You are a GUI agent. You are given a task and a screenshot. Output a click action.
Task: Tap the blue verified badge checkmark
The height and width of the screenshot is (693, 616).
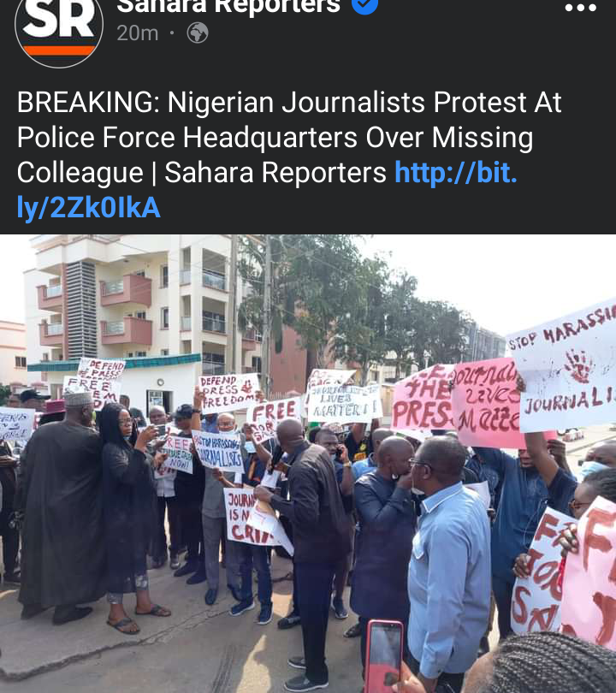point(365,5)
